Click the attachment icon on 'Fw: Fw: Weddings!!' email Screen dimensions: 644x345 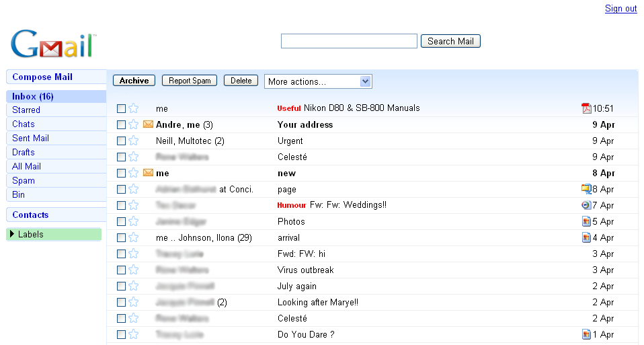586,205
